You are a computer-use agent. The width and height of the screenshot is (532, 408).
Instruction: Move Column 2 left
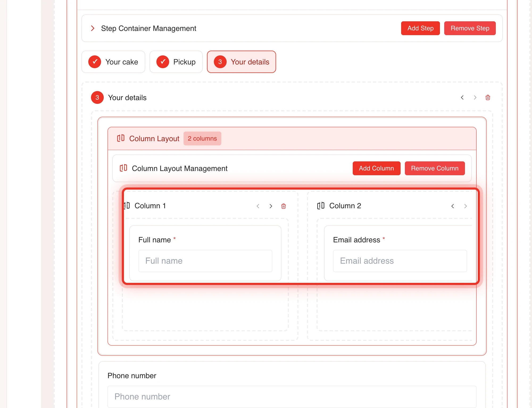point(453,206)
